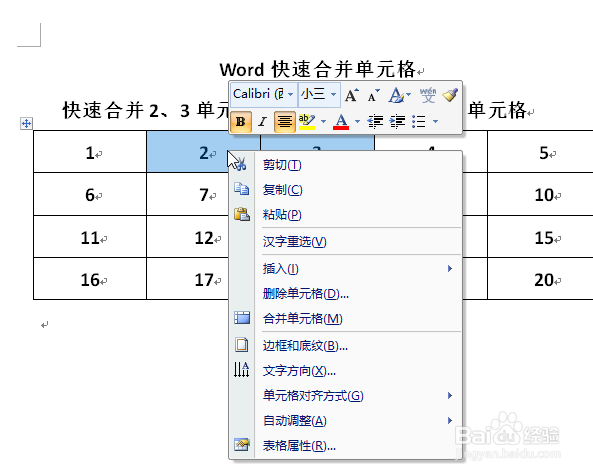Open the Calibri font name dropdown
Viewport: 593px width, 475px height.
(x=290, y=94)
